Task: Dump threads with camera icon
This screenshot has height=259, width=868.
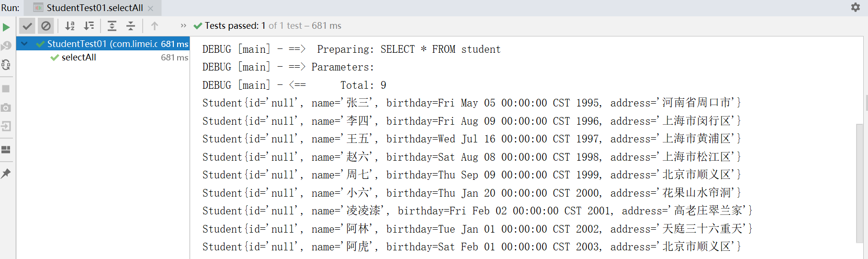Action: tap(6, 107)
